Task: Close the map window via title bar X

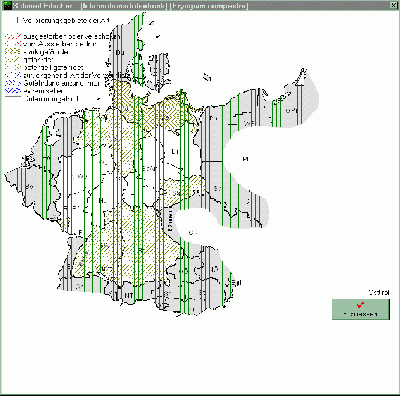Action: 394,5
